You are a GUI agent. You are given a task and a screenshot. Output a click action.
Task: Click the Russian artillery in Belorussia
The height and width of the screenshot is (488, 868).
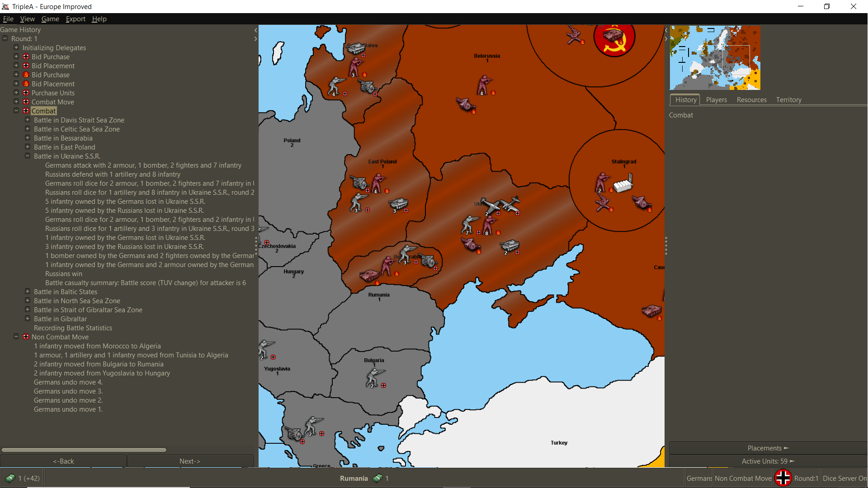[x=465, y=104]
